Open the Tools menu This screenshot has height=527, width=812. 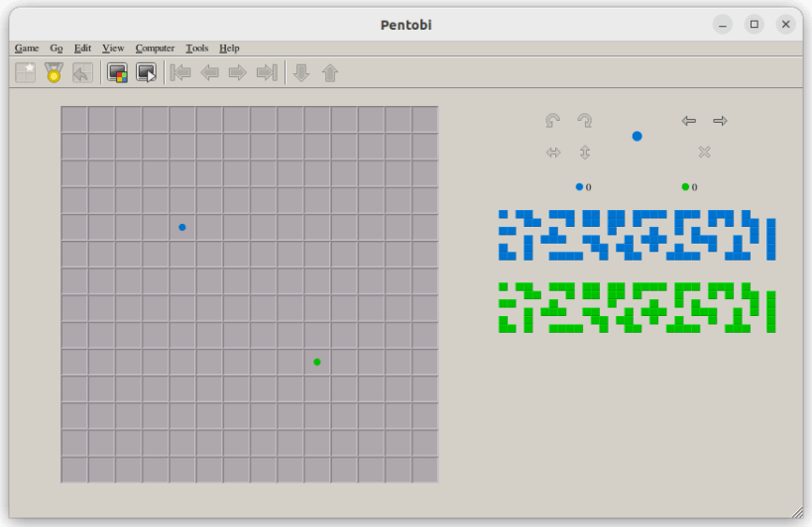(x=196, y=49)
